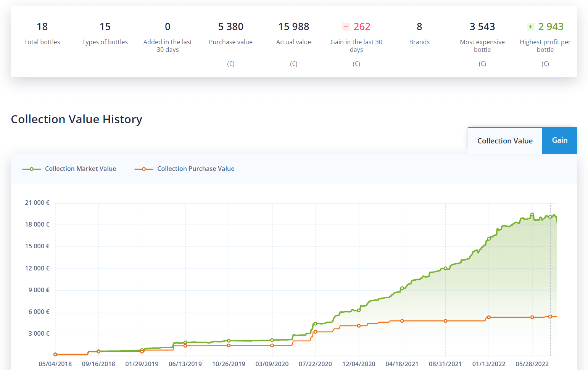Click the red minus icon beside 262

tap(346, 27)
